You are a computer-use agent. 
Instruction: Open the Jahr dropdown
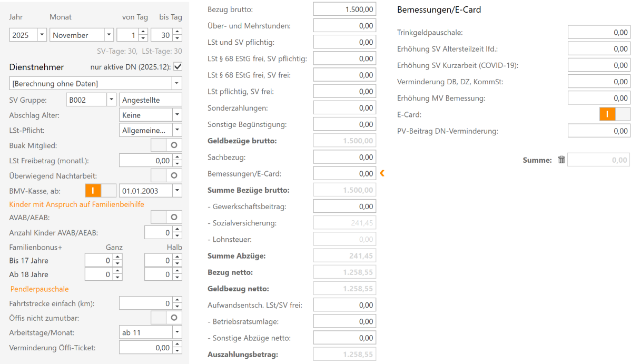42,35
